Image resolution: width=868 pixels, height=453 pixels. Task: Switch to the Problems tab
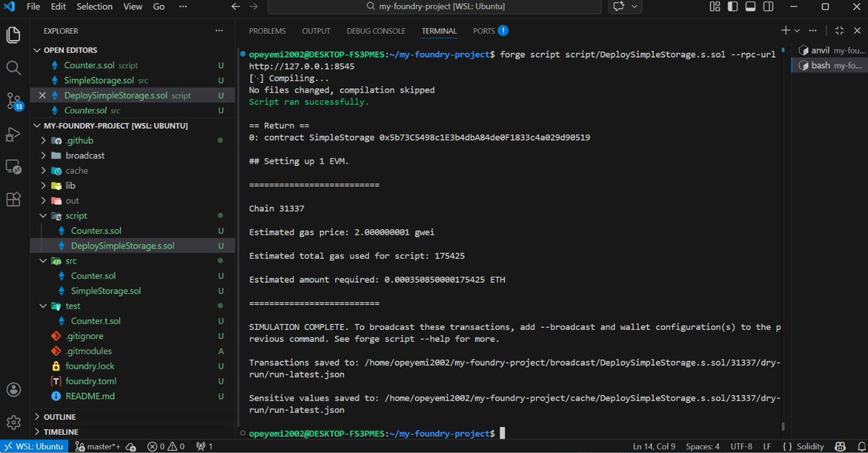coord(267,31)
